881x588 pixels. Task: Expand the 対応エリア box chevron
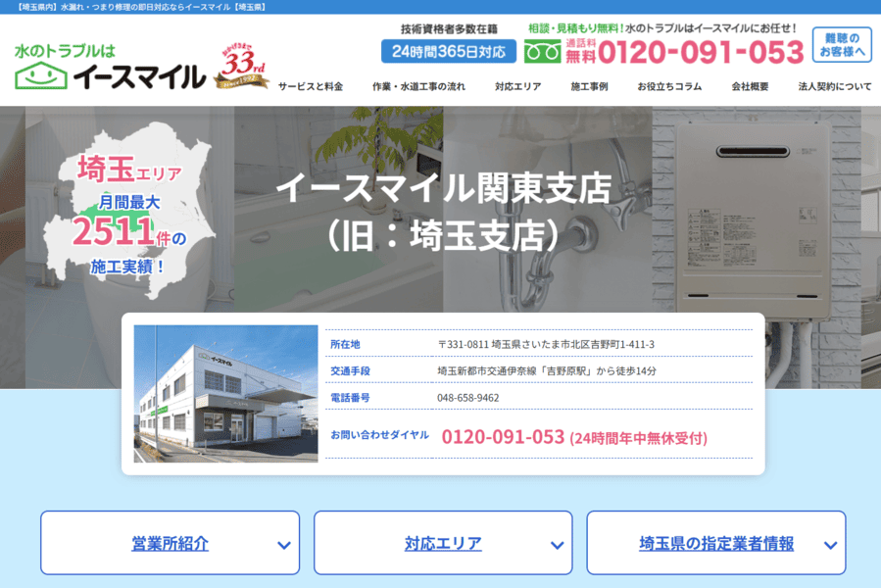point(557,545)
